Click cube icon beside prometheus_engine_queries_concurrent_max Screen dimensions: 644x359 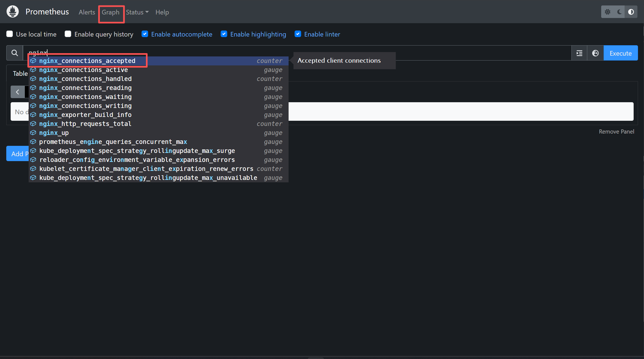click(x=33, y=142)
